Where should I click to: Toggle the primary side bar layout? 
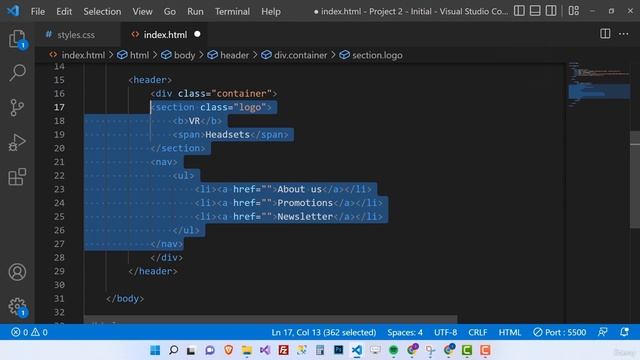[x=519, y=11]
